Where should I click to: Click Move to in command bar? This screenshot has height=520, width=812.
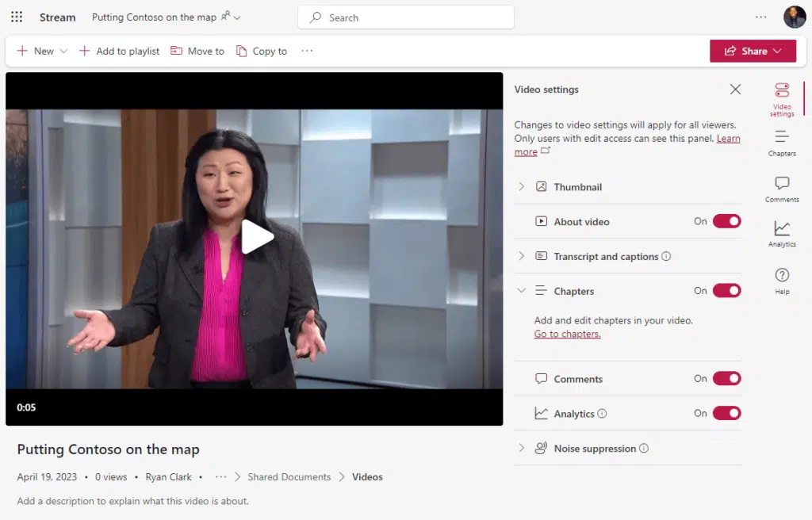coord(197,51)
